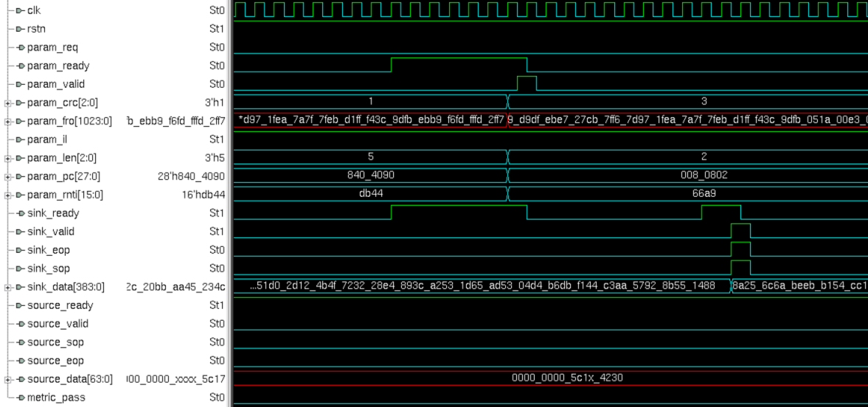Viewport: 868px width, 407px height.
Task: Click the 16'hdb44 value in the value column
Action: [204, 195]
